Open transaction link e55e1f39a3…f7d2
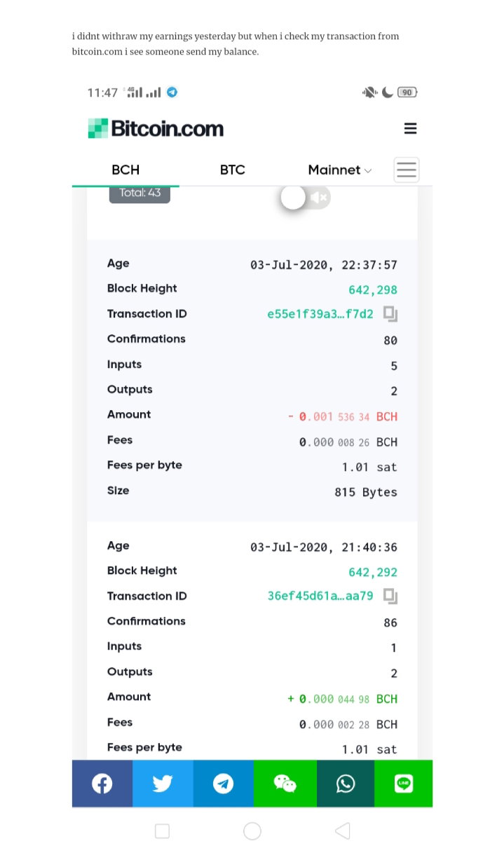This screenshot has height=867, width=504. pos(320,315)
